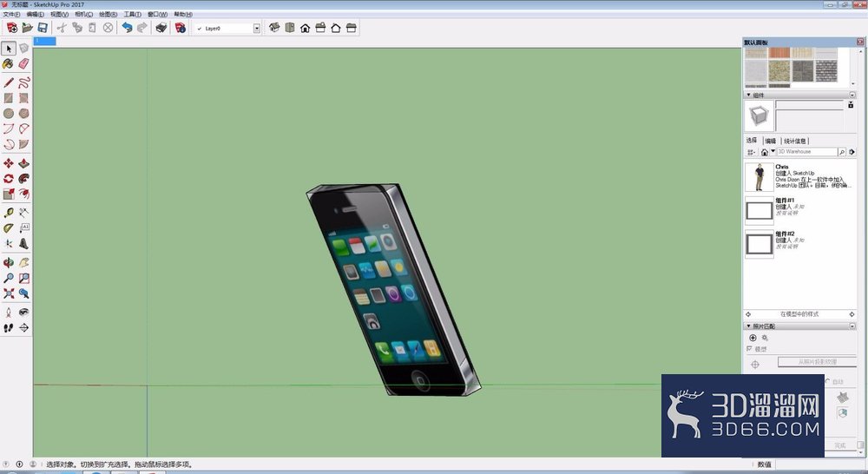Click the 3D Warehouse search button
Screen dimensions: 868x474
[841, 152]
